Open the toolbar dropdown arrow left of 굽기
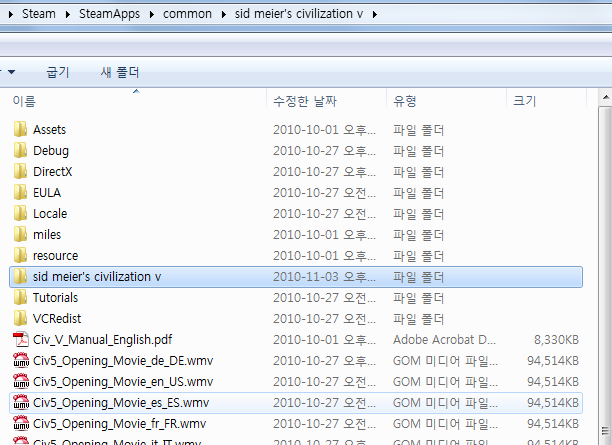Image resolution: width=612 pixels, height=445 pixels. coord(11,72)
